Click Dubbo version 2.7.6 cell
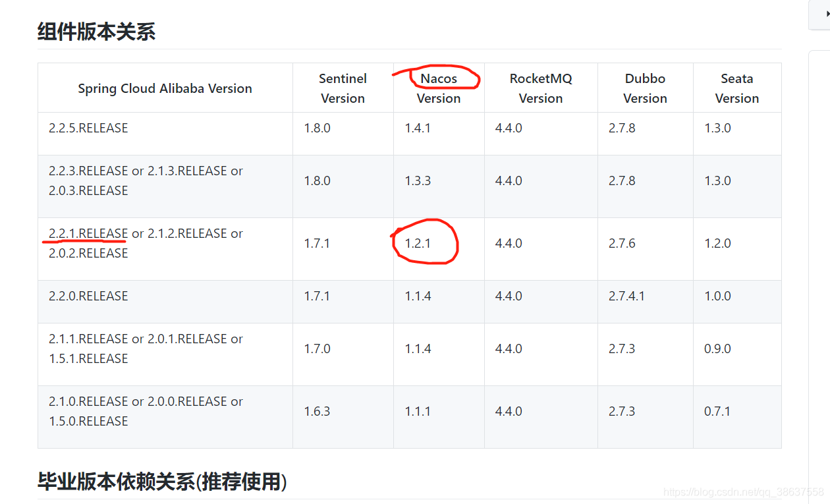The image size is (830, 504). (646, 249)
